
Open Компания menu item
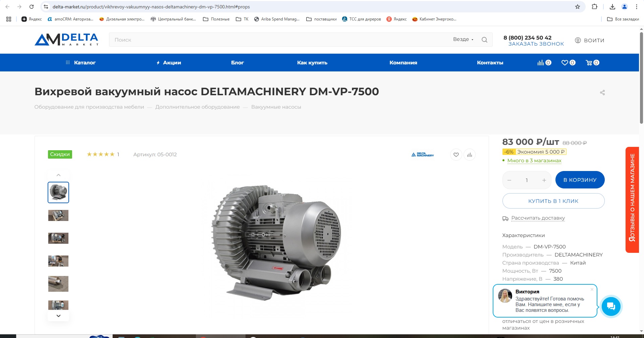point(403,63)
